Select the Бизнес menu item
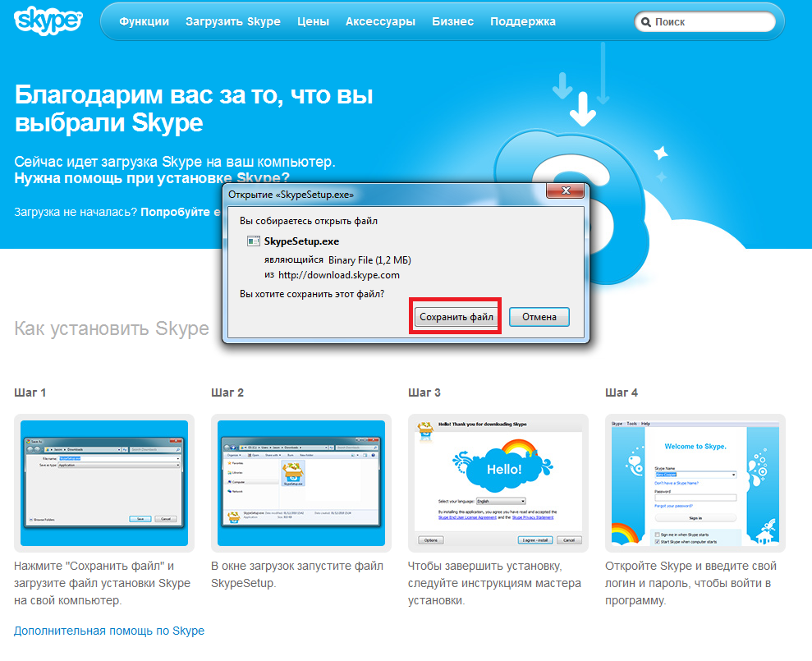The image size is (812, 661). (x=452, y=21)
